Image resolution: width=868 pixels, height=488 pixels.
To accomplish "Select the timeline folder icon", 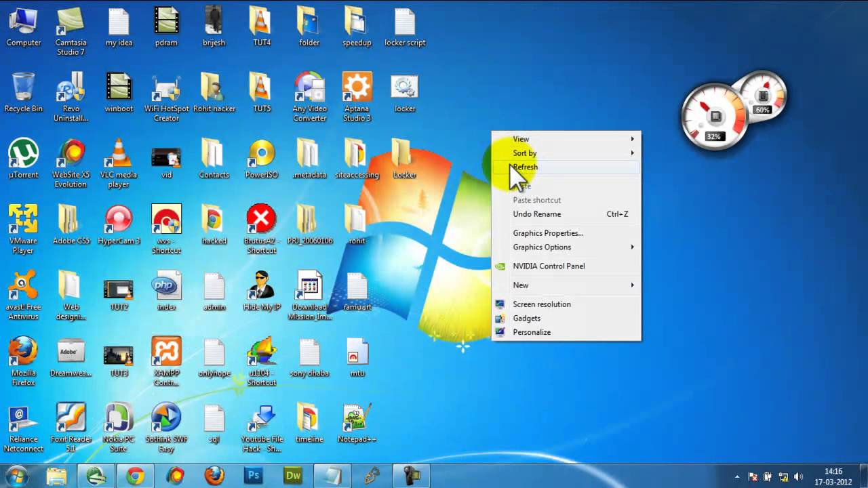I will [x=309, y=424].
